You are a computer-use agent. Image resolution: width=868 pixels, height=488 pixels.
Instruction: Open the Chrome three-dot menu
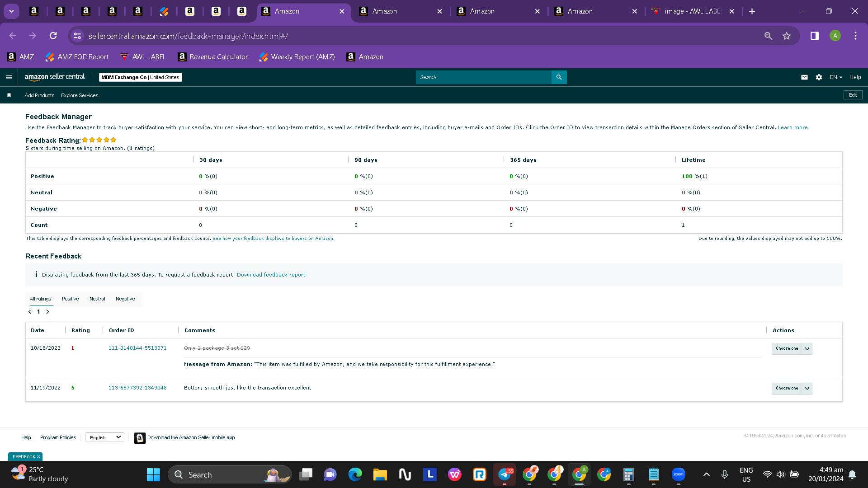tap(855, 36)
